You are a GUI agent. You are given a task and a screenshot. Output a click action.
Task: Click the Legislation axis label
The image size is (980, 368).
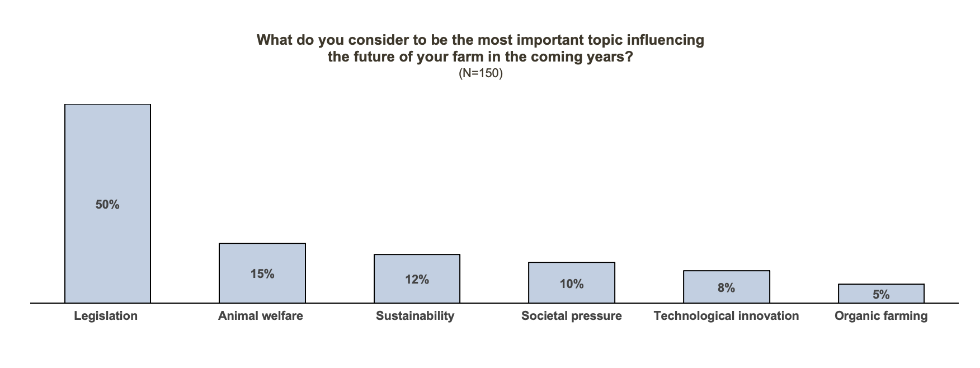[106, 316]
